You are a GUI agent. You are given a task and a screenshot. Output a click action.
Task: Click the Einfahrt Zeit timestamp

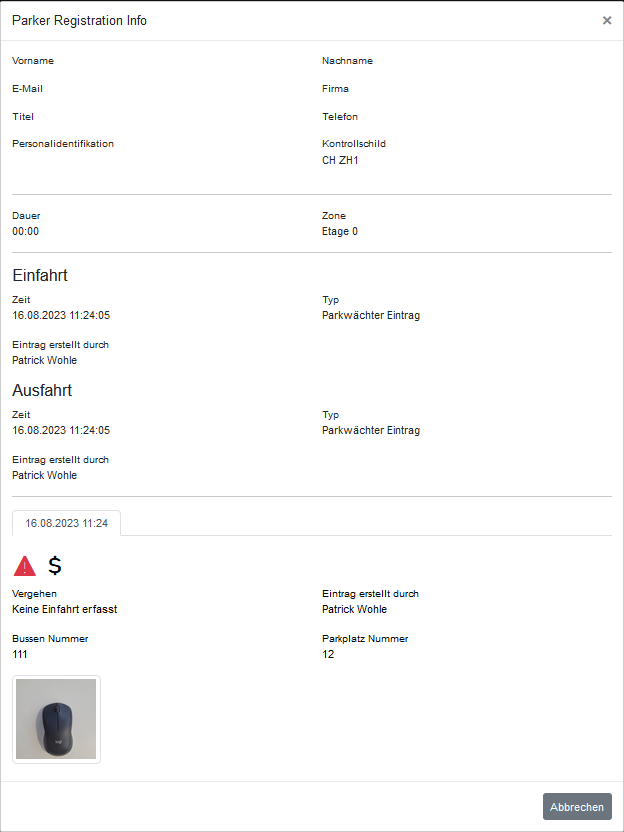61,315
